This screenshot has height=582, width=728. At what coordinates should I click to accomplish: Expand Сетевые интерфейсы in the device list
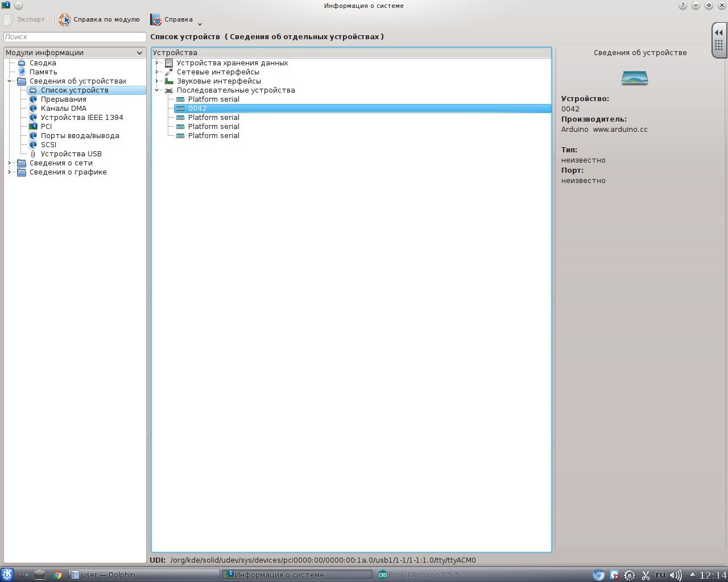[x=157, y=72]
